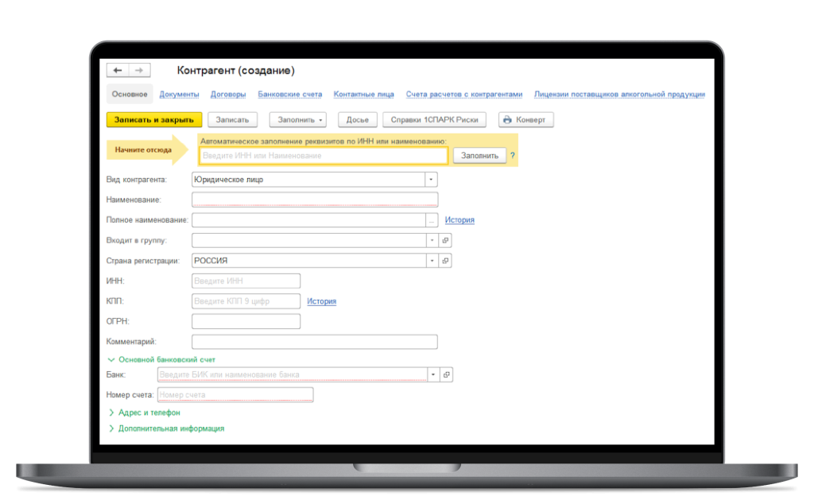
Task: Click the open icon next to Банк field
Action: [x=444, y=374]
